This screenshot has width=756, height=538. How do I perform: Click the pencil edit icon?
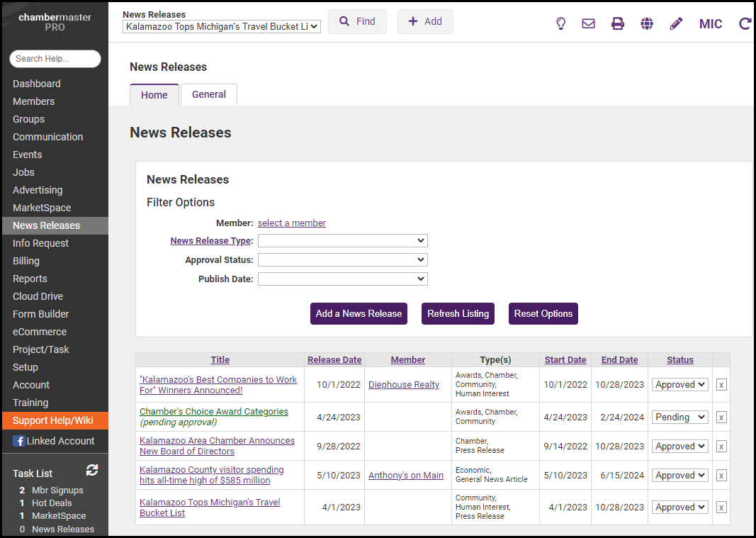[676, 23]
